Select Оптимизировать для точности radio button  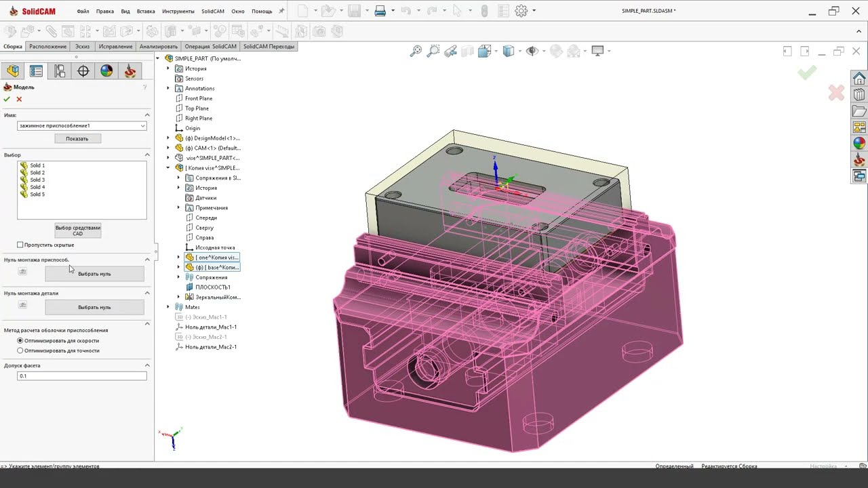[20, 350]
